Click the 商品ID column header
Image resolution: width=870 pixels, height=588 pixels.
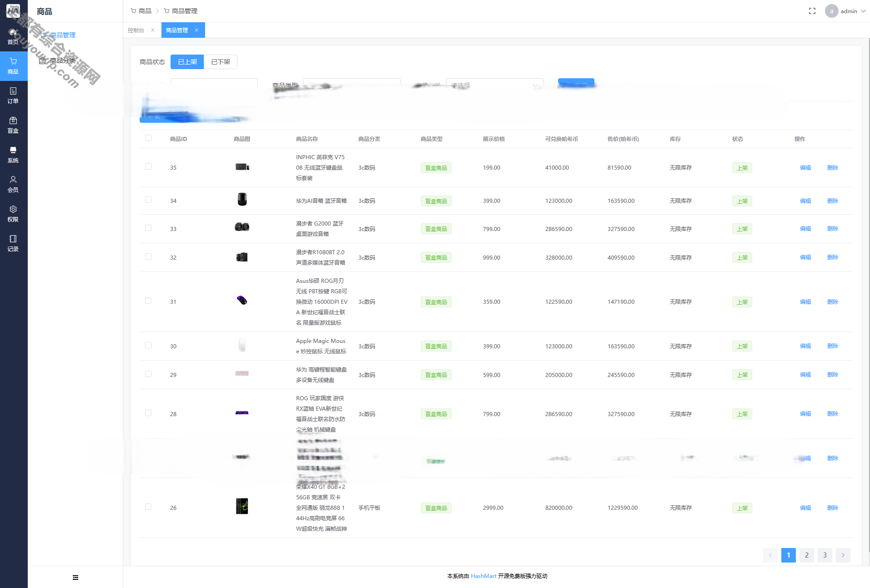[178, 139]
